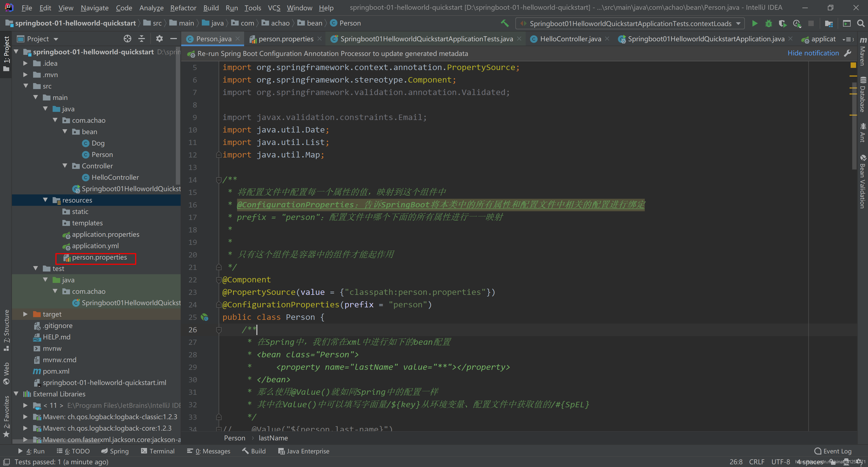Toggle fold for Javadoc comment at line 14

pyautogui.click(x=218, y=180)
